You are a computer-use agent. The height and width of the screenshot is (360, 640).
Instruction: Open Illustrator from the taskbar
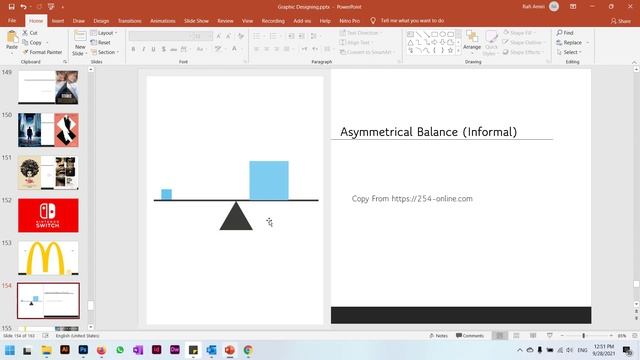(x=65, y=350)
